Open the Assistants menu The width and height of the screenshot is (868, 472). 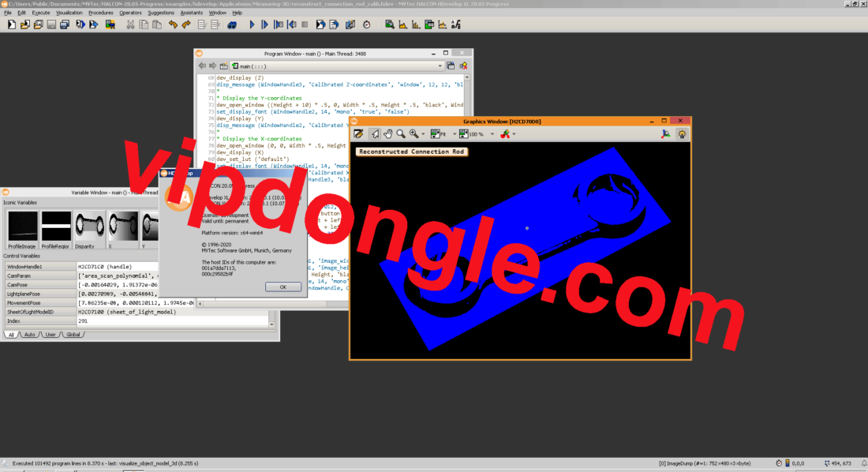[x=191, y=12]
